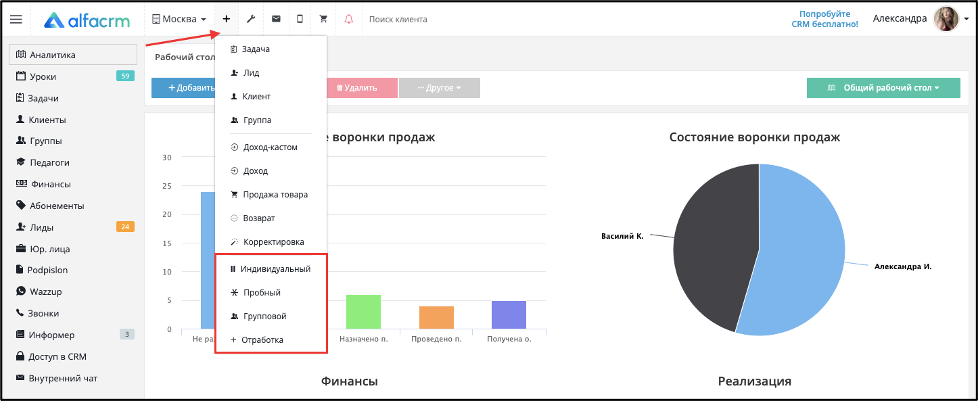Screen dimensions: 979x402
Task: Open the red notification bell
Action: (x=348, y=19)
